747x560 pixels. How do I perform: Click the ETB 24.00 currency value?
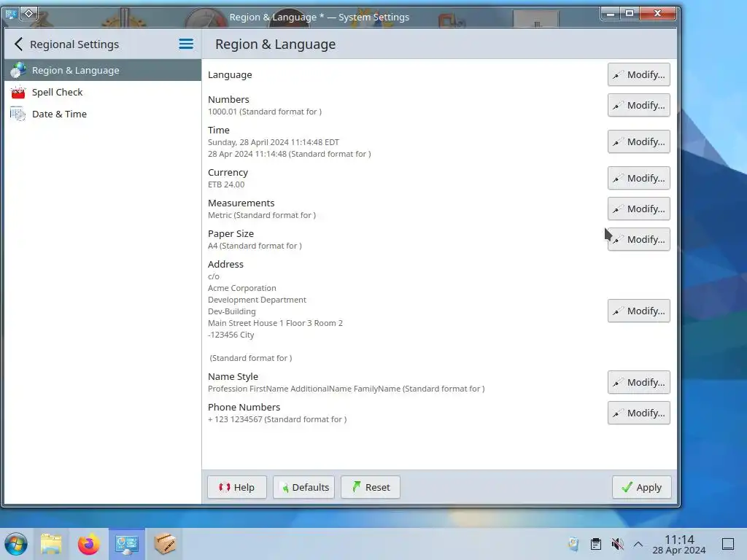point(226,184)
